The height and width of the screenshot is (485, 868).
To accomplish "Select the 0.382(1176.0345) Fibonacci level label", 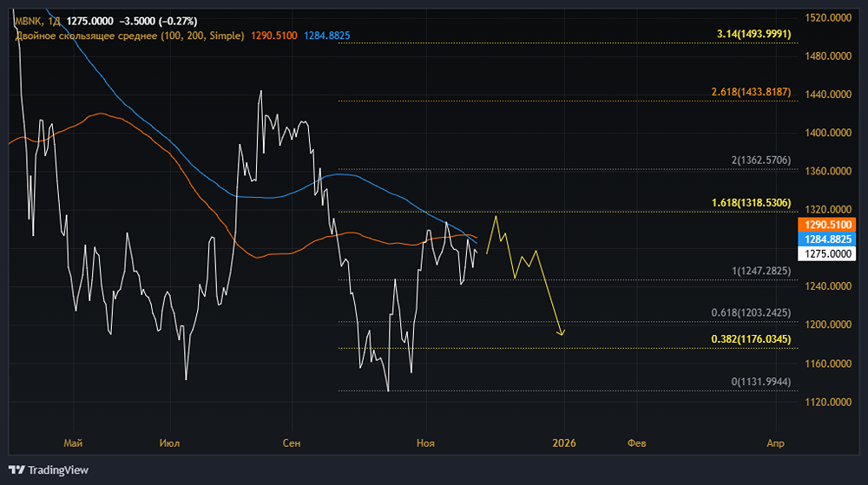I will click(x=750, y=339).
